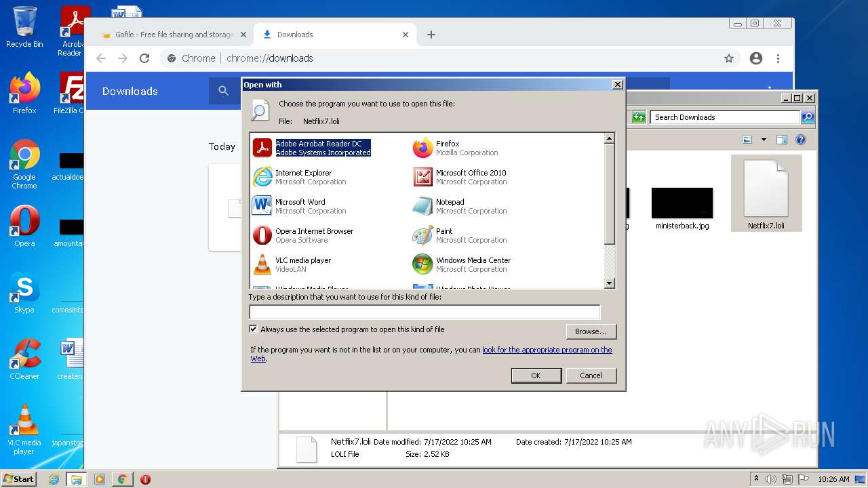
Task: Launch Opera from the desktop
Action: pyautogui.click(x=24, y=226)
